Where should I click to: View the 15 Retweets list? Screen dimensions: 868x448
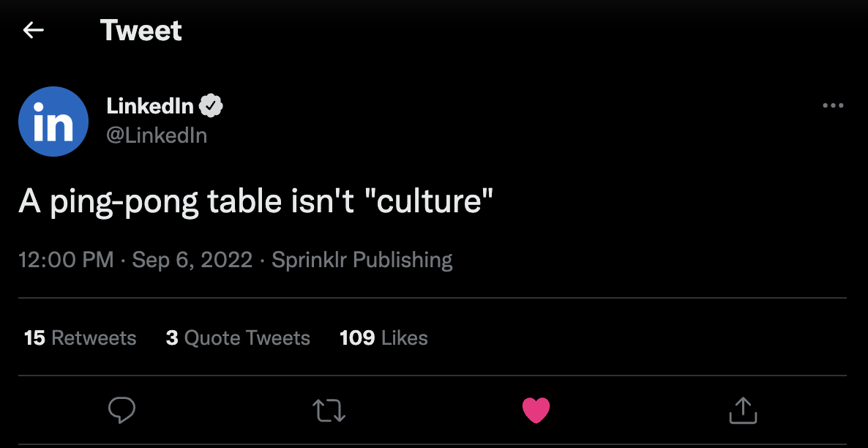[81, 337]
